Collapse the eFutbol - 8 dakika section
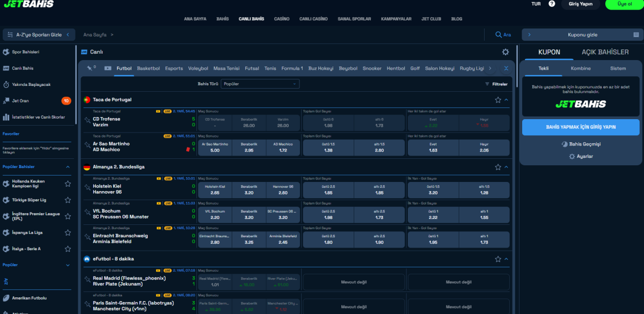This screenshot has height=314, width=644. 506,259
